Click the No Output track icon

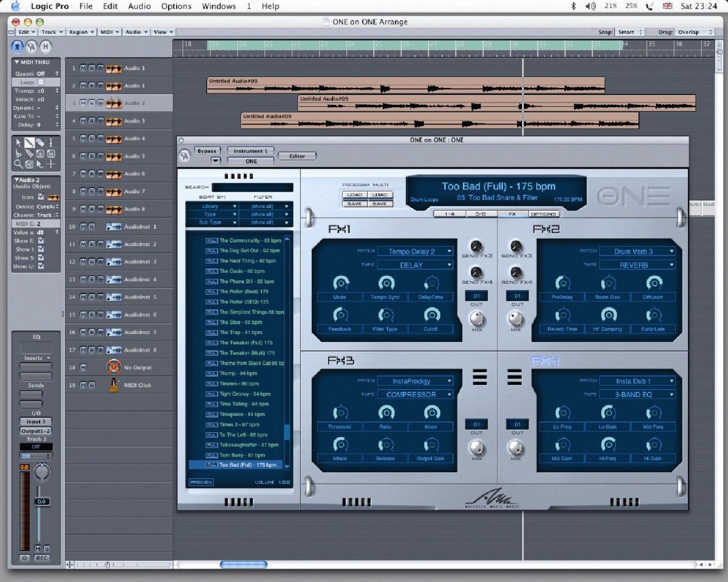click(113, 367)
